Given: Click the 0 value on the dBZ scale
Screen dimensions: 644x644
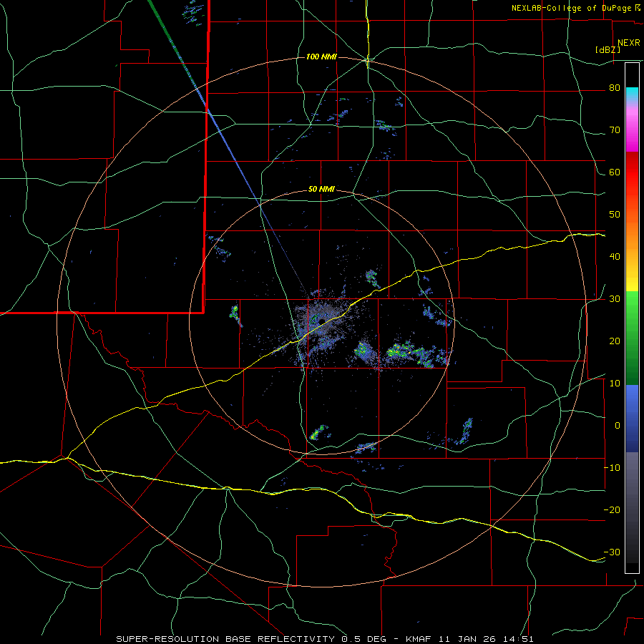Looking at the screenshot, I should pos(618,426).
